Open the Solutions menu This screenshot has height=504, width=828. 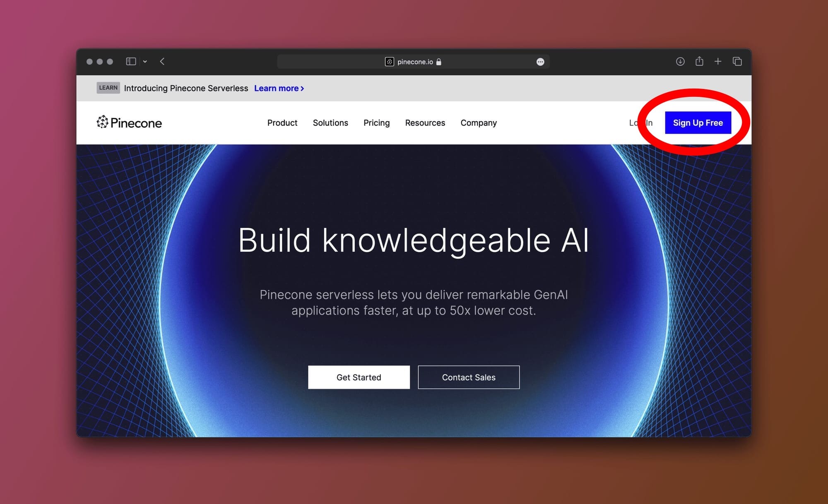click(331, 123)
